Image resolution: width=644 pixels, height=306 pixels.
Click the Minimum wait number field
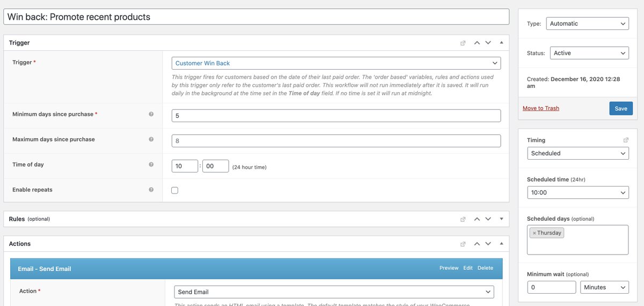click(551, 287)
